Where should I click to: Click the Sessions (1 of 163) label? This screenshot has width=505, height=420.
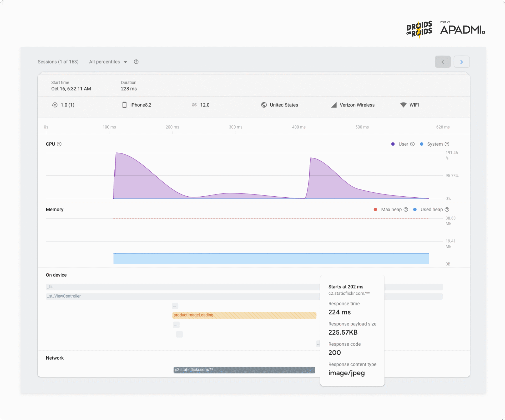click(58, 62)
